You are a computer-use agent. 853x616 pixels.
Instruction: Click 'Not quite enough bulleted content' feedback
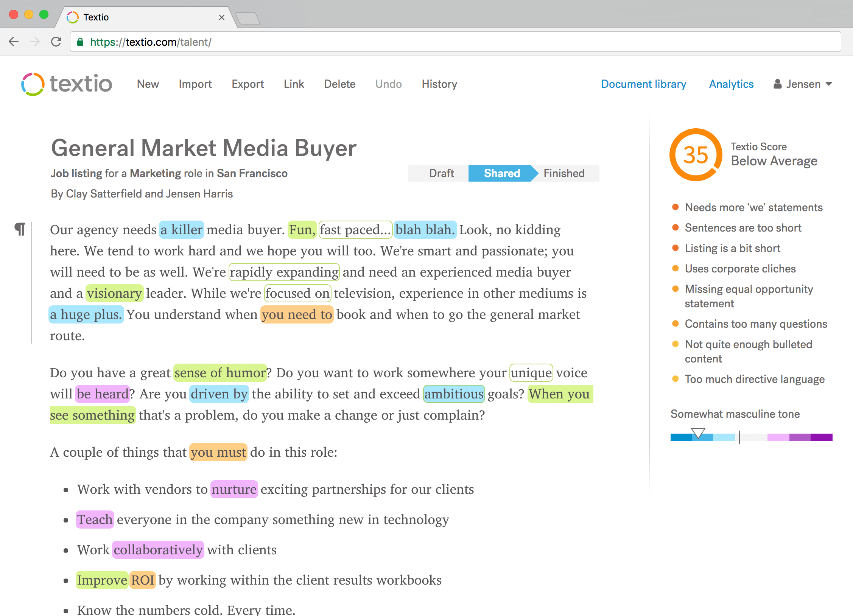click(x=749, y=352)
